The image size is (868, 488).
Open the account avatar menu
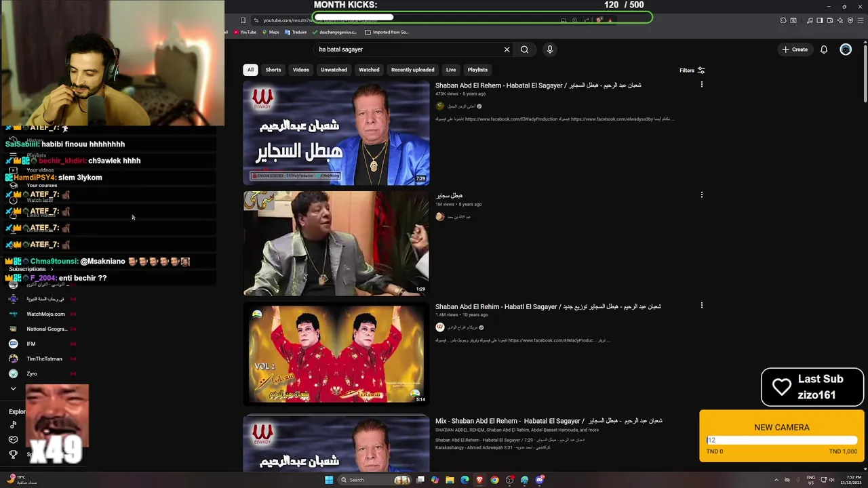(x=846, y=49)
